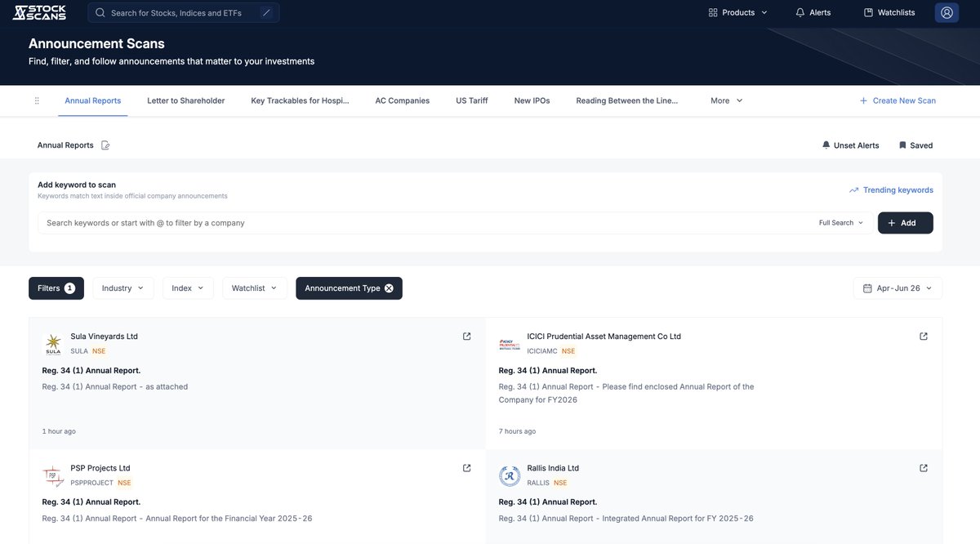Viewport: 980px width, 544px height.
Task: Click the ICICI Prudential company logo
Action: [510, 344]
